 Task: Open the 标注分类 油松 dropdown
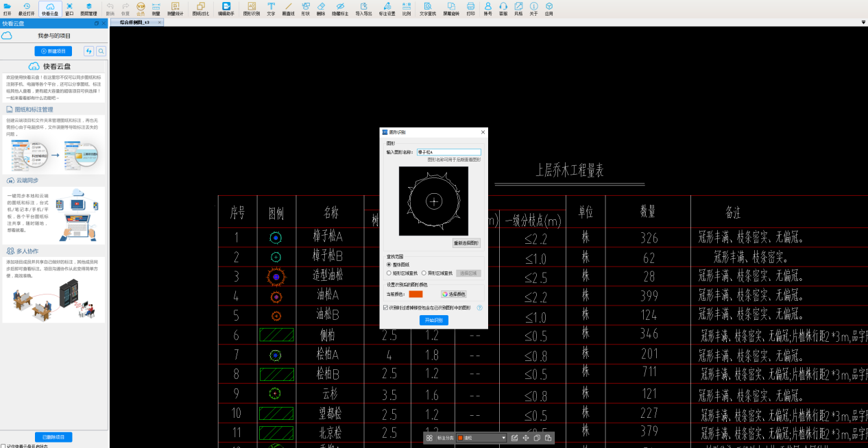click(x=481, y=437)
